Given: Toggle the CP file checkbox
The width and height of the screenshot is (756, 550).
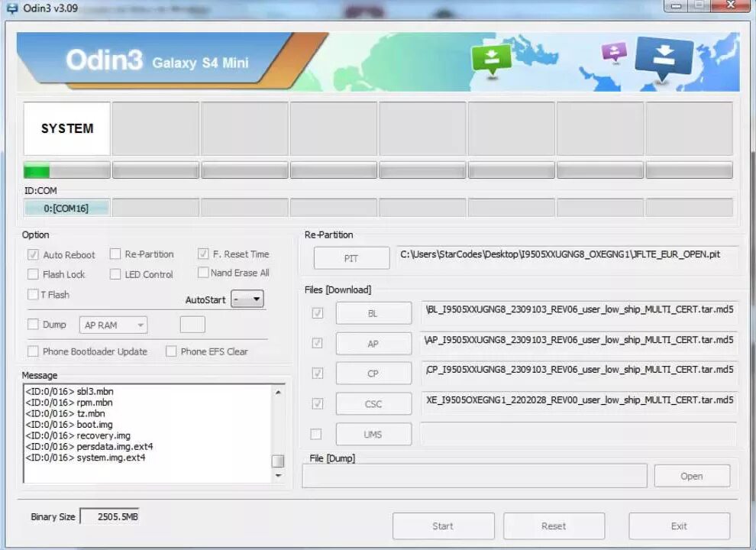Looking at the screenshot, I should pos(317,373).
